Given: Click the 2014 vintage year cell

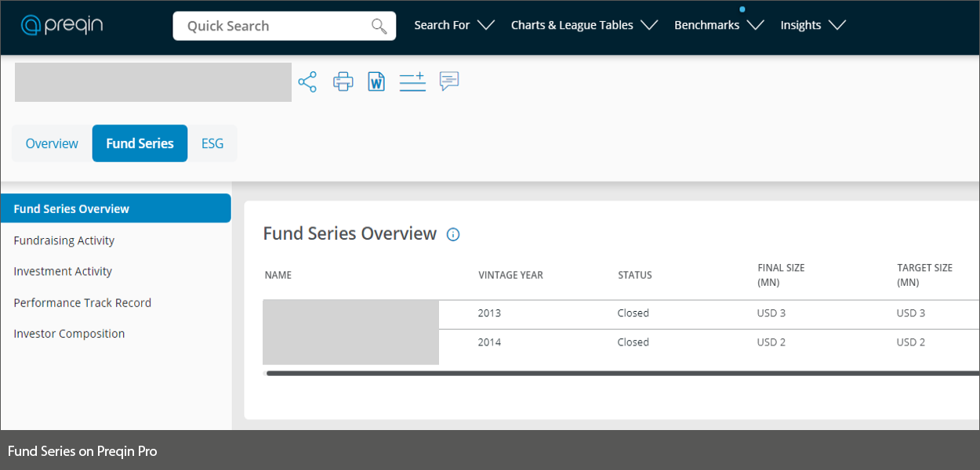Looking at the screenshot, I should 489,342.
